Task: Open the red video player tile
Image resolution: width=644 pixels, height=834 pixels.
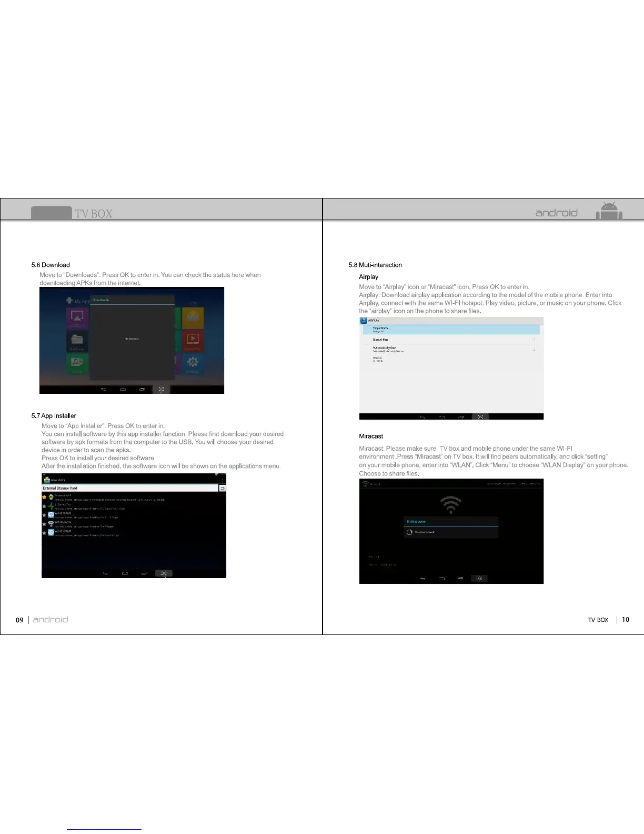Action: tap(193, 341)
